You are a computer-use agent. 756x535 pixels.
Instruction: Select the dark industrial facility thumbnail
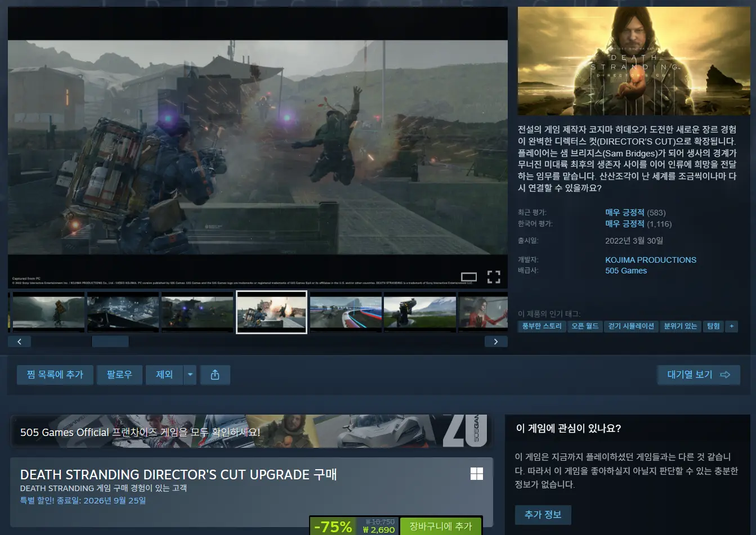pyautogui.click(x=123, y=312)
